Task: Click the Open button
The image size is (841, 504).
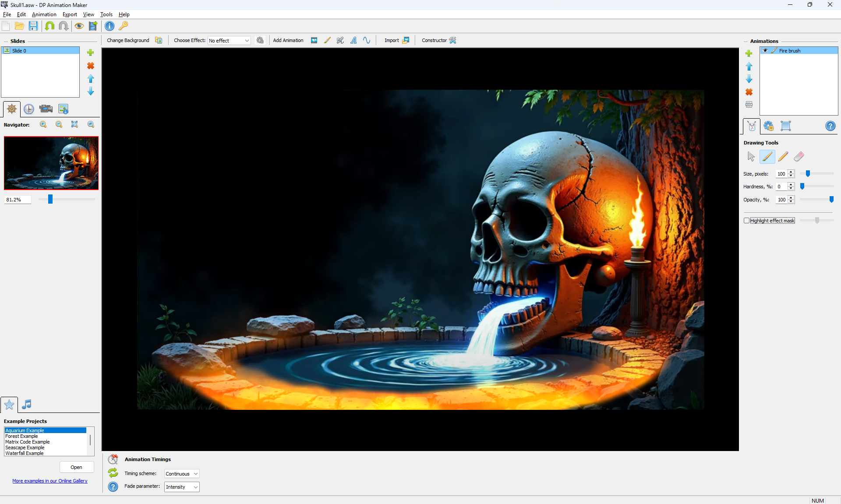Action: [76, 467]
